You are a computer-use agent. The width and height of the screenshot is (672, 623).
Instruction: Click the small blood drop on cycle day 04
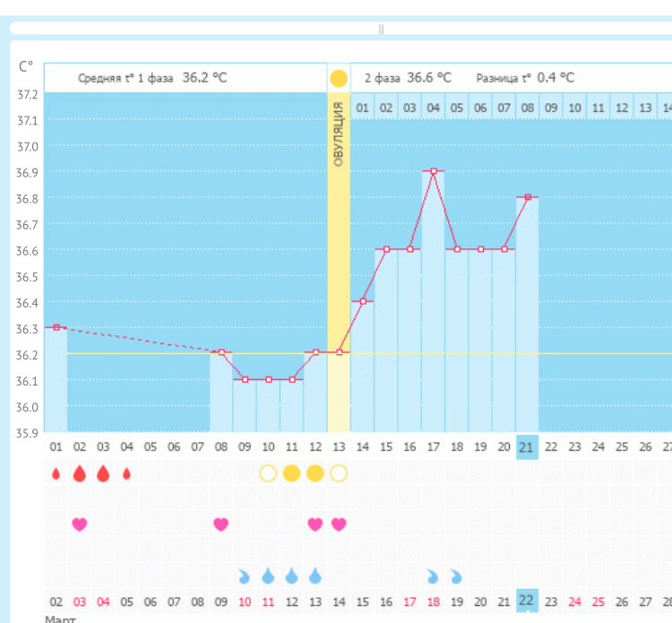tap(126, 473)
